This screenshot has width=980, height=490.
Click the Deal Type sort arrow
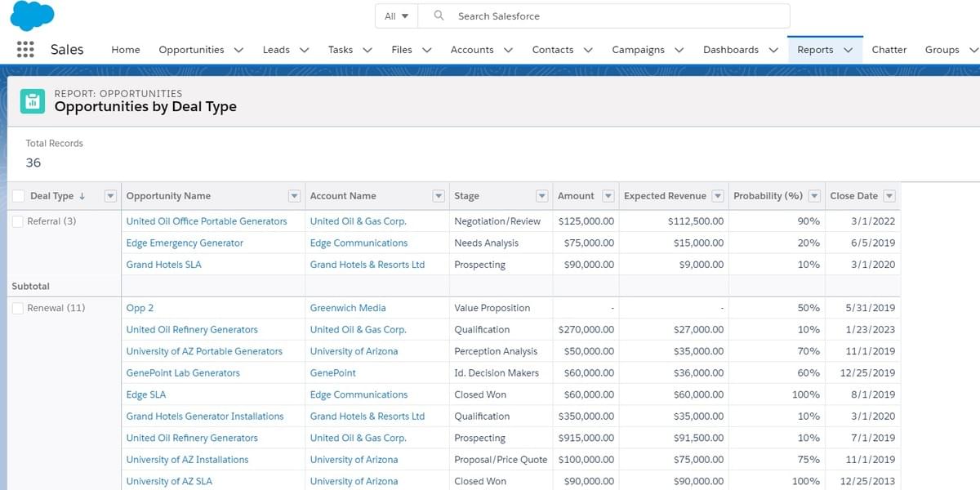(x=82, y=196)
